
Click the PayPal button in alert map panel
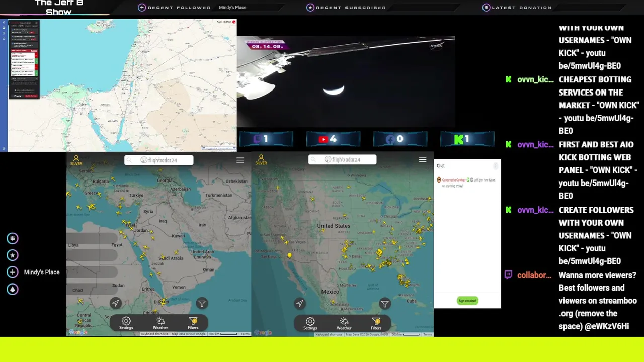(x=18, y=95)
